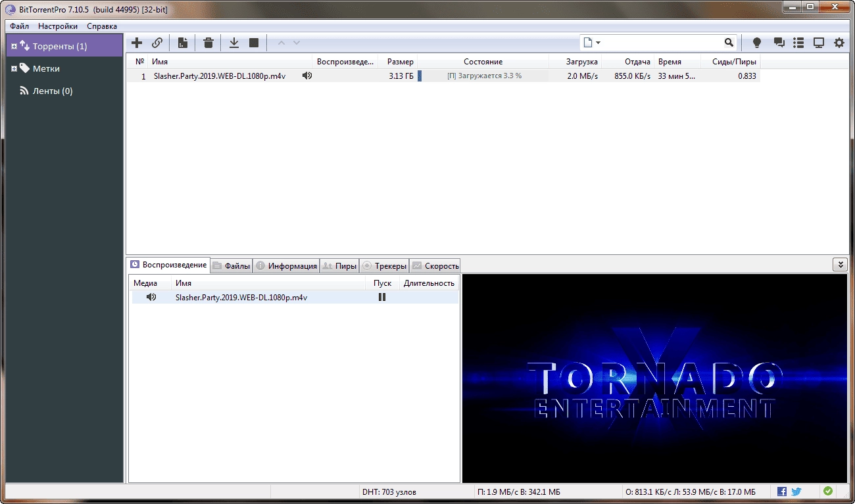855x504 pixels.
Task: Click speaker icon in torrent row
Action: [307, 76]
